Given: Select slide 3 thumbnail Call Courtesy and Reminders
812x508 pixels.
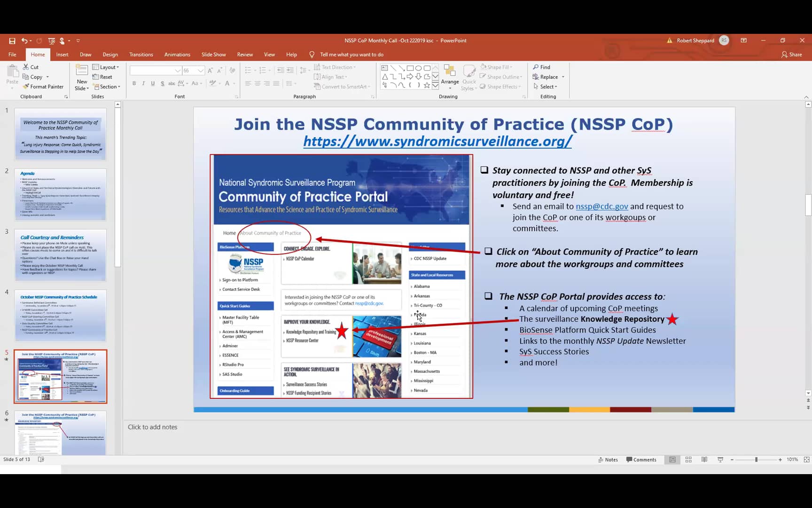Looking at the screenshot, I should click(60, 255).
